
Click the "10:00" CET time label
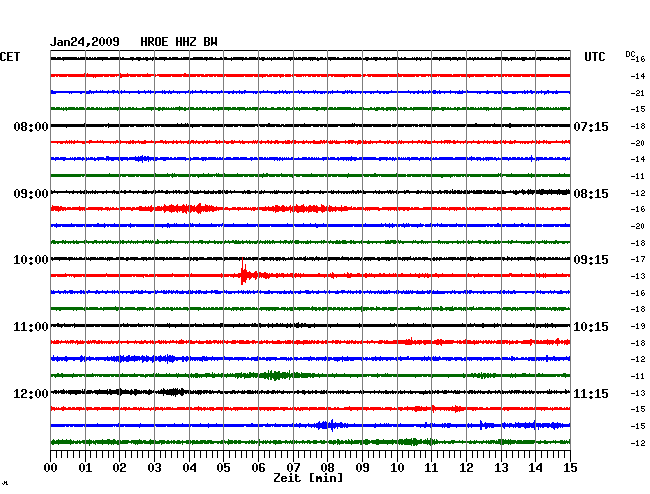(x=31, y=260)
